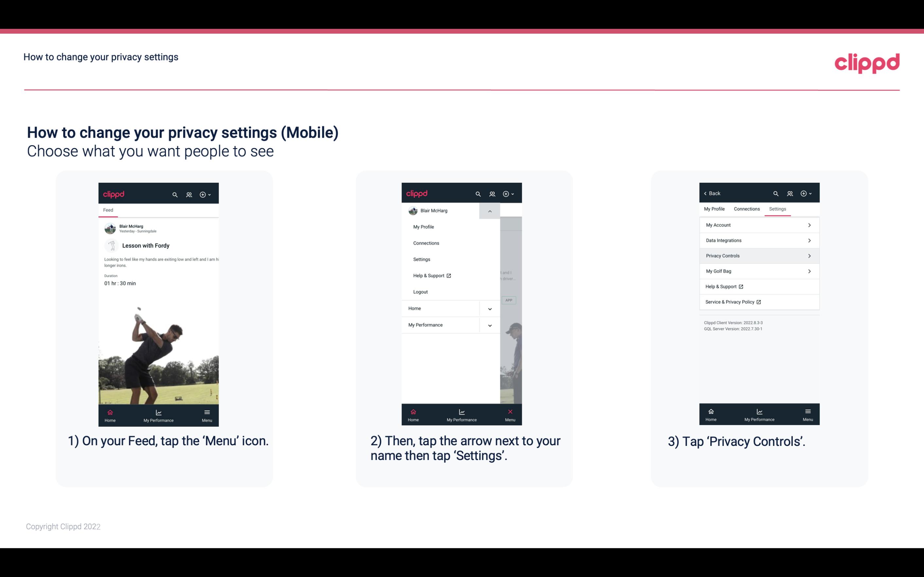The image size is (924, 577).
Task: Tap the Connections tab in profile
Action: point(746,208)
